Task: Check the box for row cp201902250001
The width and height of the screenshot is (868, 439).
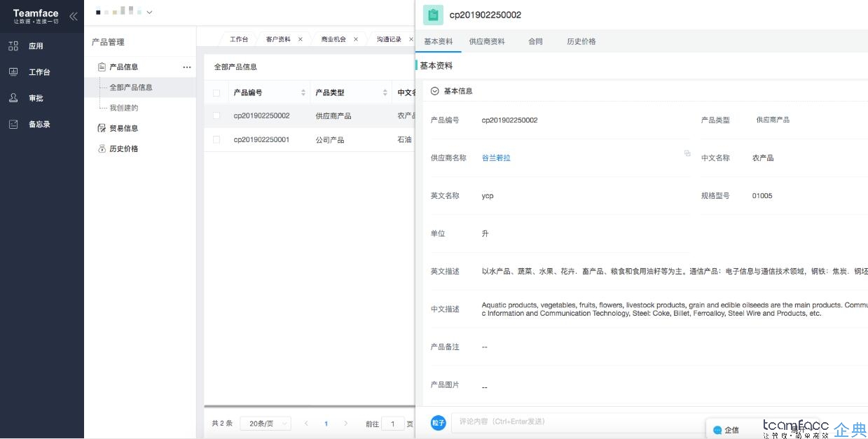Action: point(216,140)
